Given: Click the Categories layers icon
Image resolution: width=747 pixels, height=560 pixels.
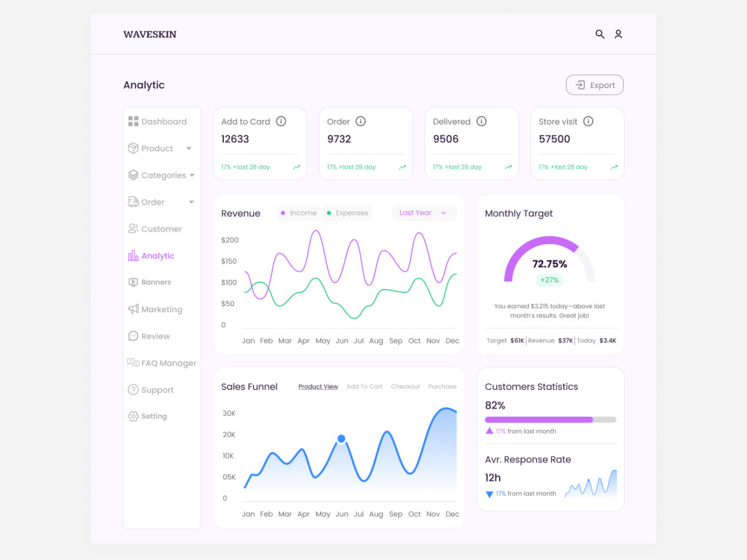Looking at the screenshot, I should (x=134, y=175).
